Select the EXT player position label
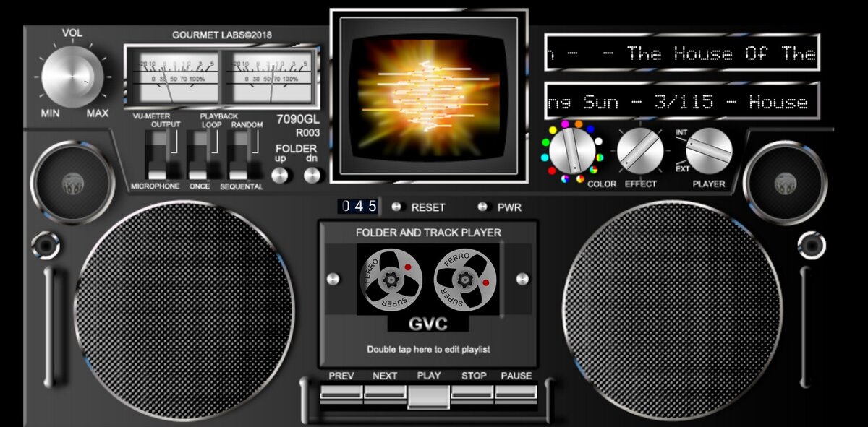Image resolution: width=868 pixels, height=427 pixels. (x=682, y=168)
